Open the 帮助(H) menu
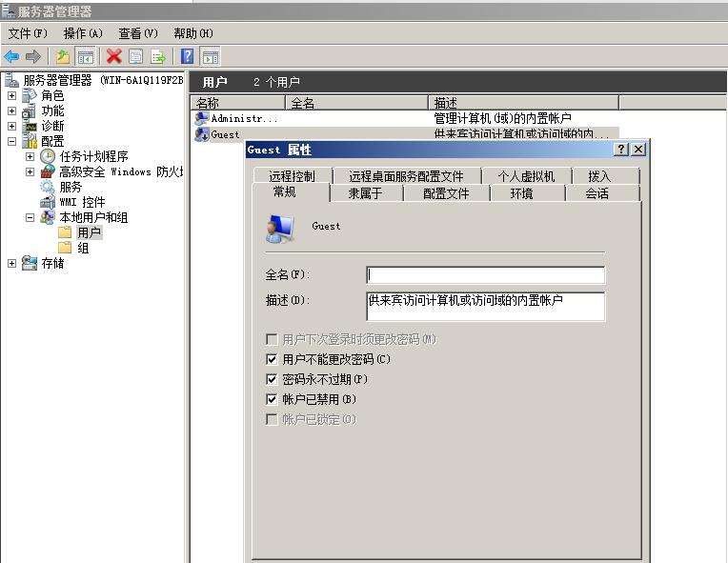The width and height of the screenshot is (728, 563). tap(193, 33)
